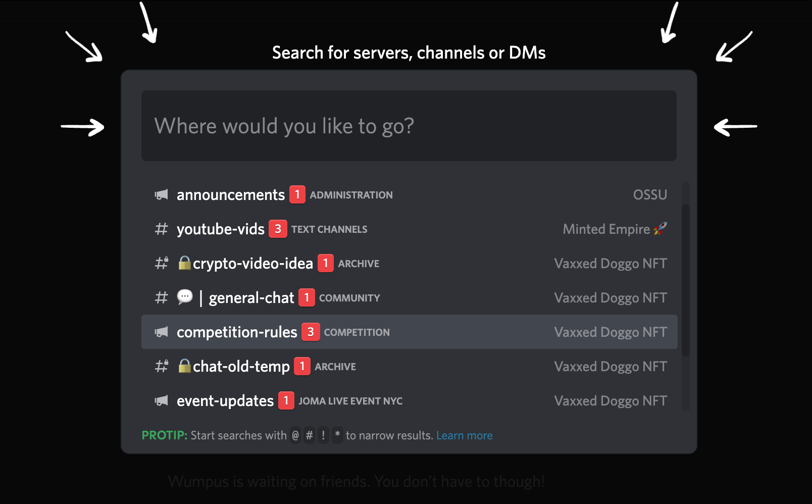Open the announcements channel in OSSU
The height and width of the screenshot is (504, 812).
(410, 194)
